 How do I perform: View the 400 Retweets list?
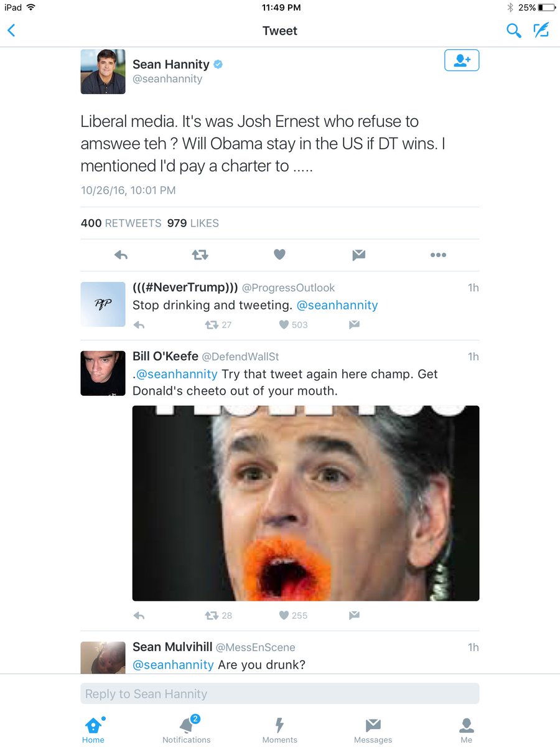[x=121, y=223]
